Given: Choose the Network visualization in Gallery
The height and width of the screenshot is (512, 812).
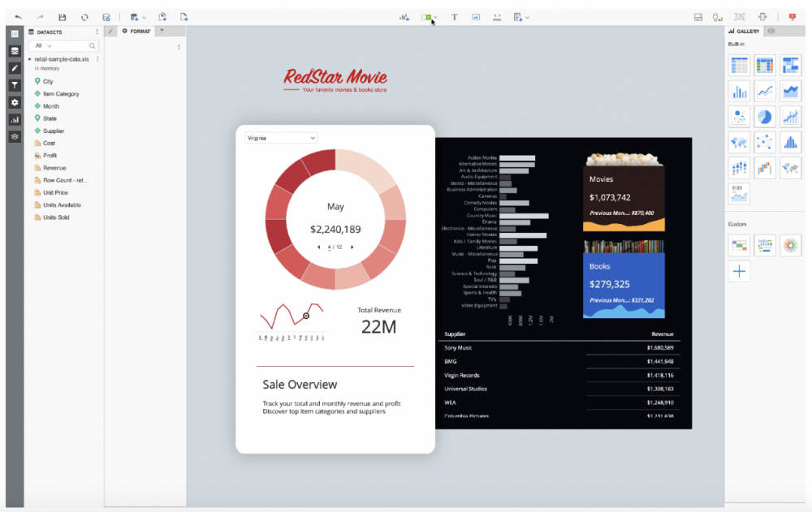Looking at the screenshot, I should (x=765, y=142).
